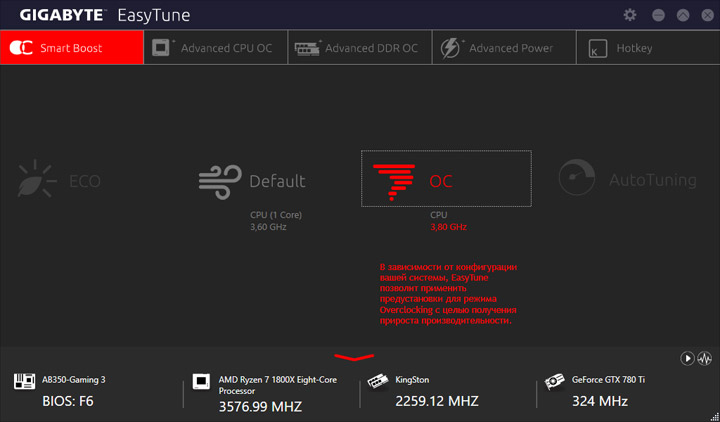Click the AMD Ryzen 7 1800X processor name
The height and width of the screenshot is (422, 720).
click(277, 385)
